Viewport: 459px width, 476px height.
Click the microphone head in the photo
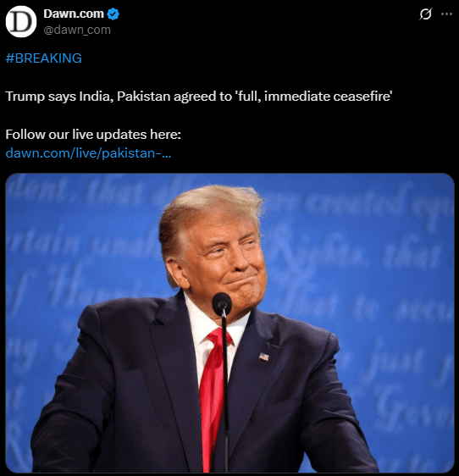click(222, 304)
